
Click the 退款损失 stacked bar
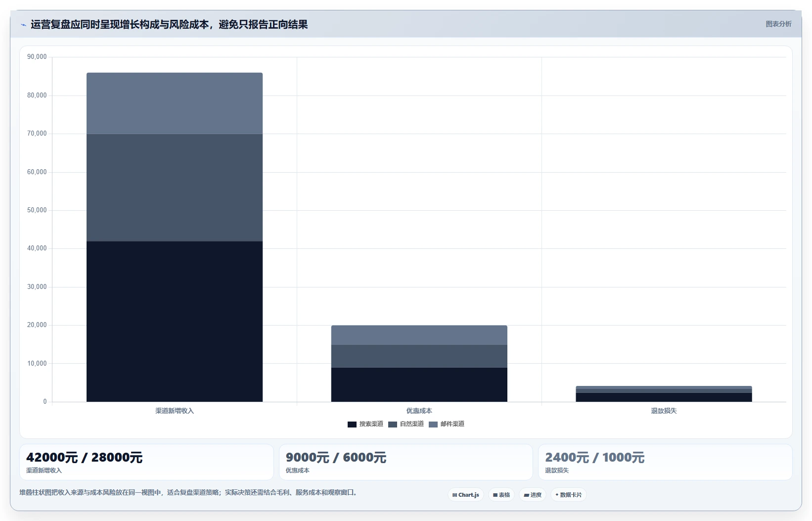click(x=664, y=394)
